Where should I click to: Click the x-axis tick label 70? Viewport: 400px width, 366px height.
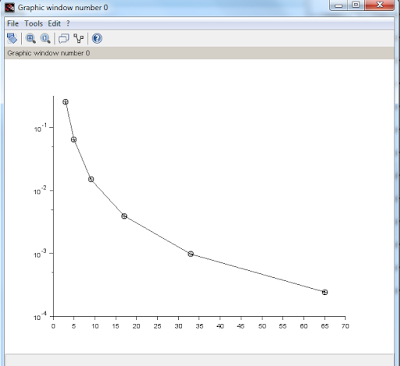pyautogui.click(x=345, y=326)
